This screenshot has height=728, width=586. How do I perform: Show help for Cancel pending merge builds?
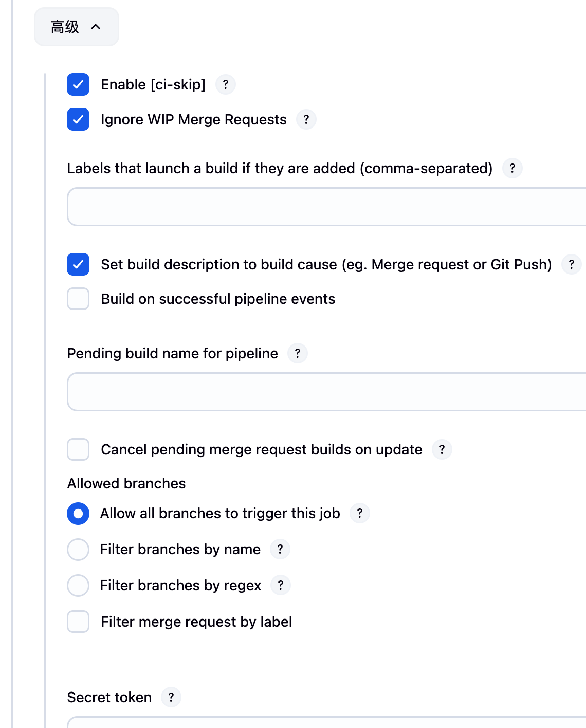click(442, 449)
